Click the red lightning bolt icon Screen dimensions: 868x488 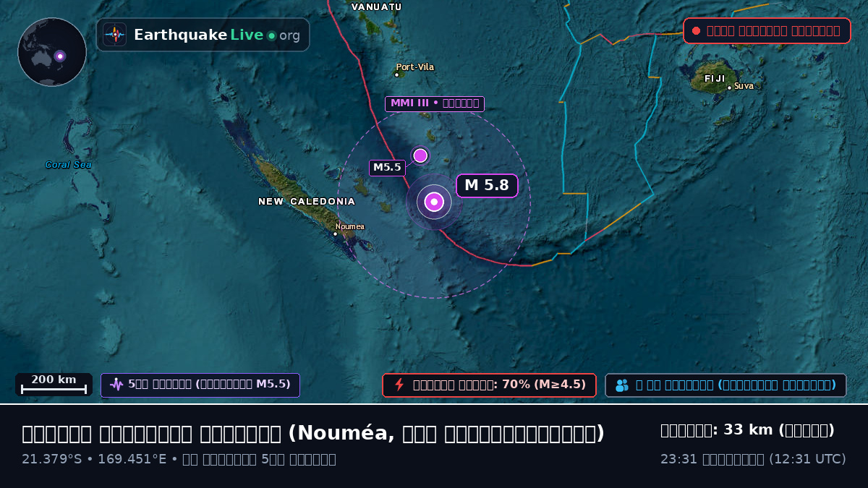point(399,385)
